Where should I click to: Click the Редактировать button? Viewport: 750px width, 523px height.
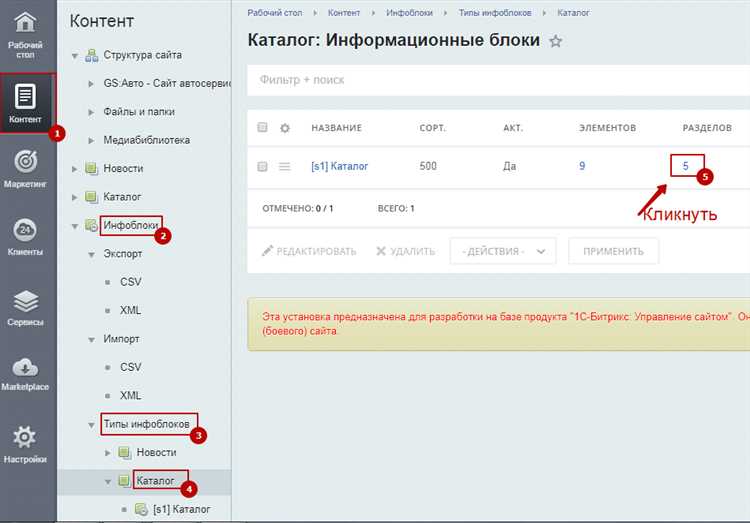309,251
